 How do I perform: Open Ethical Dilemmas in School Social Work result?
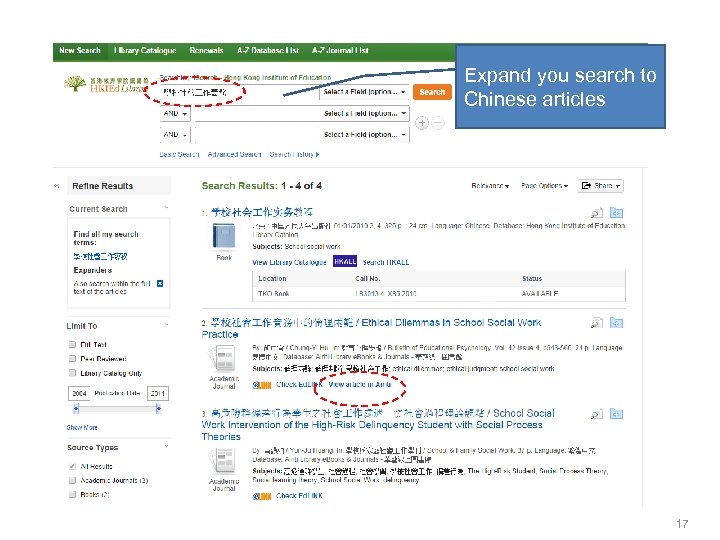371,328
